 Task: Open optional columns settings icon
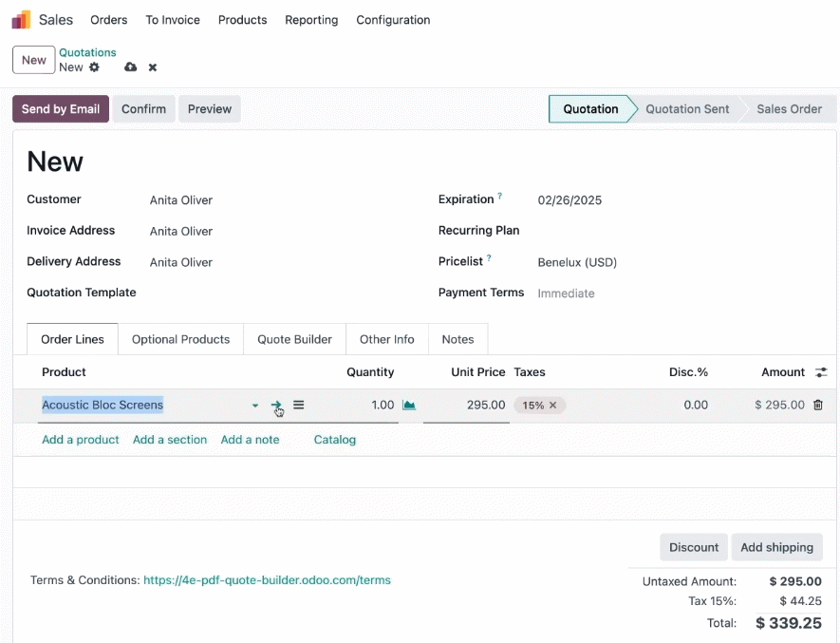point(821,372)
